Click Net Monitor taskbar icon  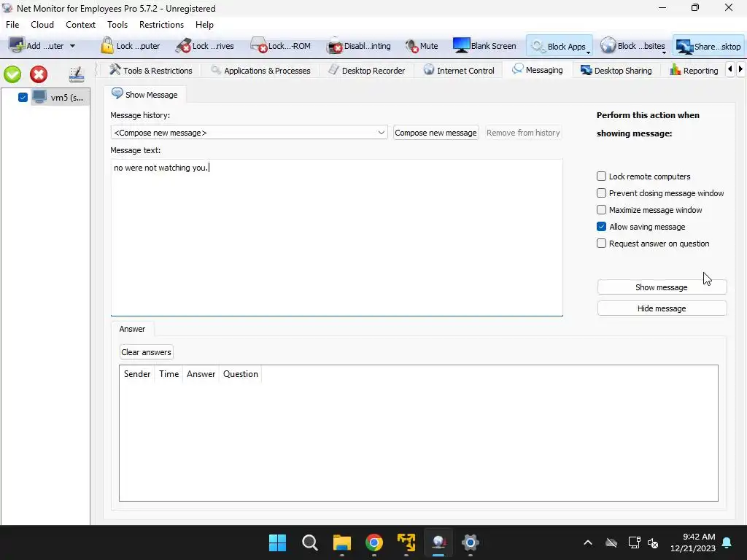point(438,542)
